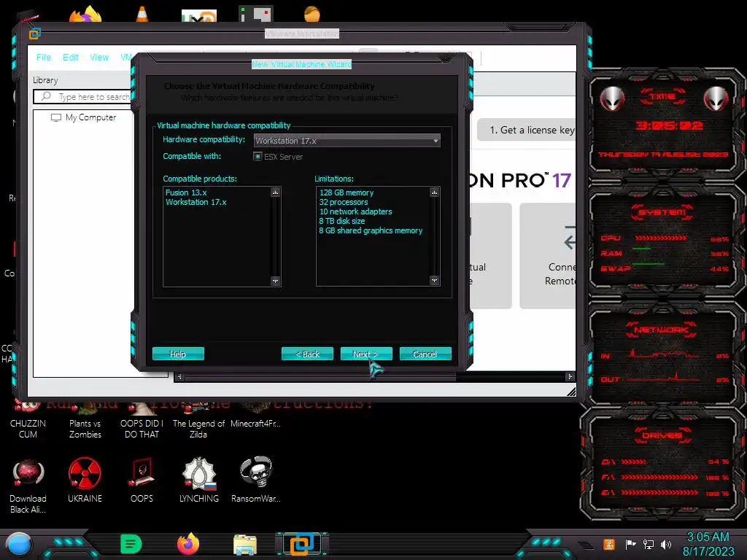Click the Compatible products scroll down arrow
Screen dimensions: 747x560
tap(275, 281)
